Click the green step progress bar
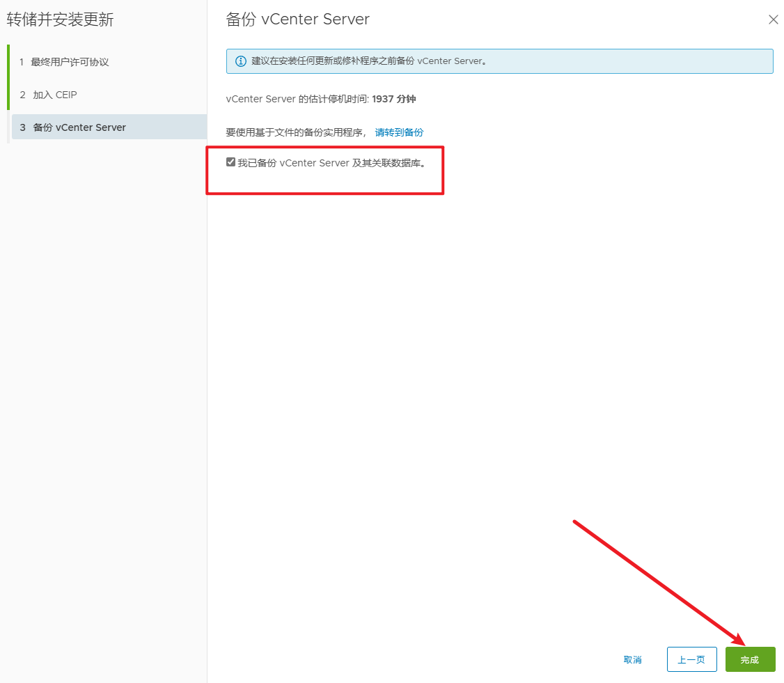Screen dimensions: 784x683 (8, 77)
